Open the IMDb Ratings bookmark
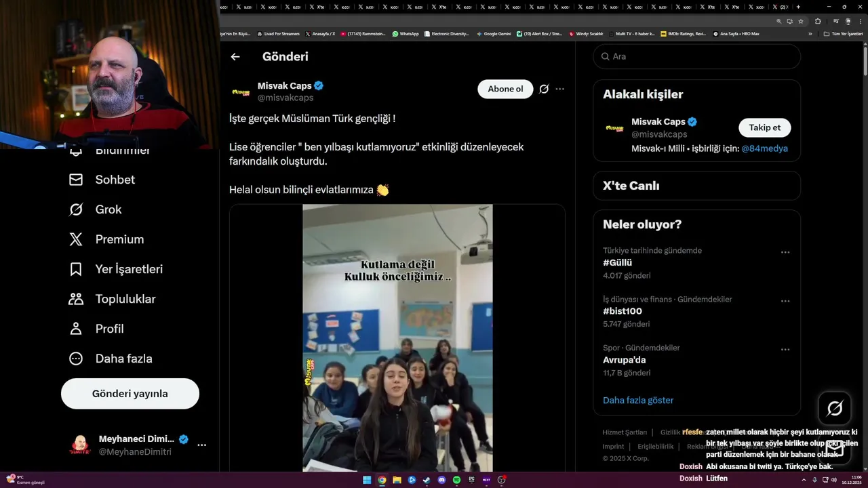The width and height of the screenshot is (868, 488). 684,34
